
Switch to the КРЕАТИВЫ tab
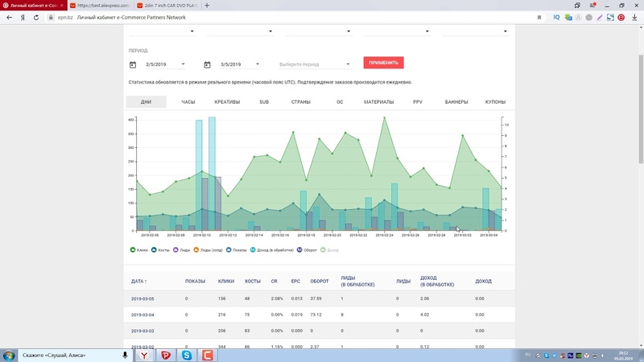coord(227,102)
